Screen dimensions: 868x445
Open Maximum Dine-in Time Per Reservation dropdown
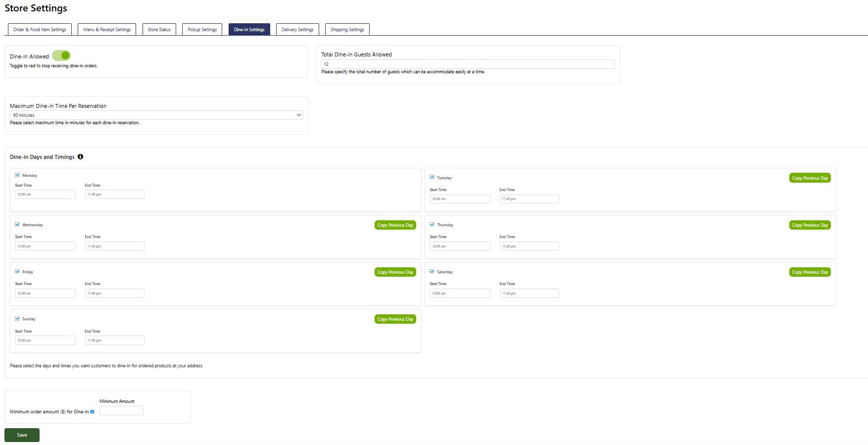(x=156, y=115)
